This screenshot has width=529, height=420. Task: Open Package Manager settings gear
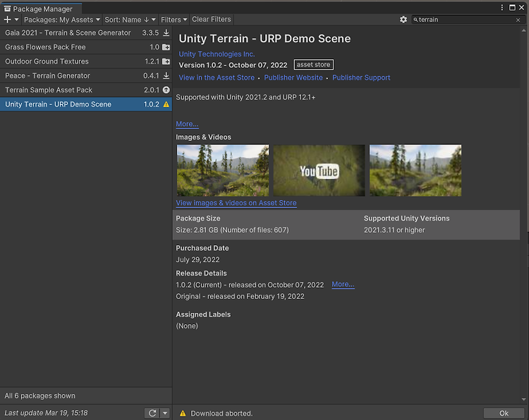403,20
